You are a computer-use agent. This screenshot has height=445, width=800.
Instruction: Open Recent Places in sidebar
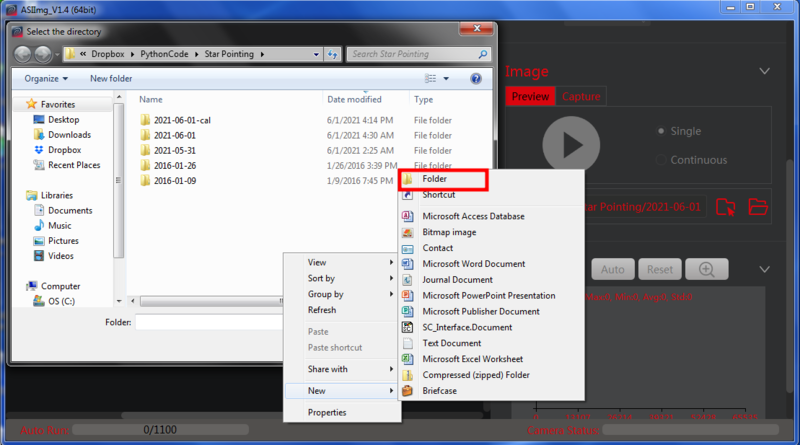[74, 165]
